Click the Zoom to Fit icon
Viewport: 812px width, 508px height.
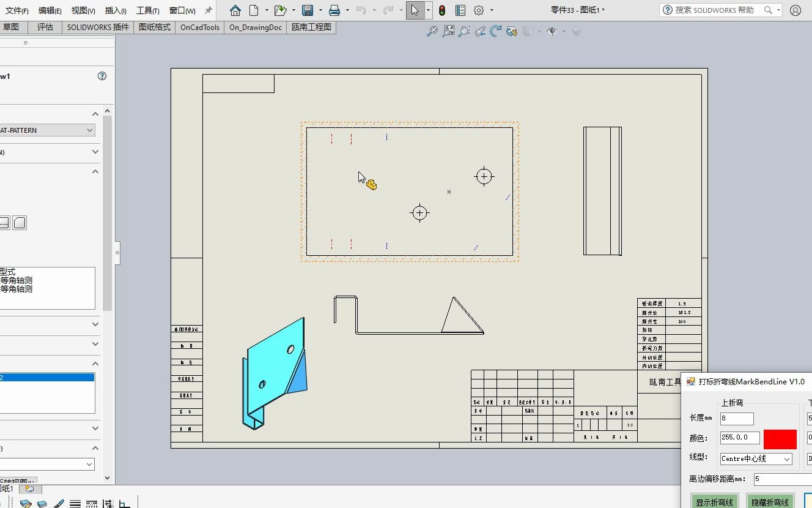click(449, 31)
